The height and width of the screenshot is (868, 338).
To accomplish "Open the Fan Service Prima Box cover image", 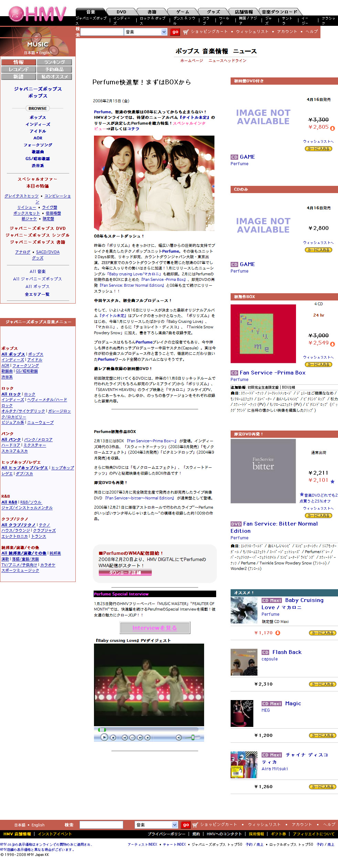I will (263, 334).
